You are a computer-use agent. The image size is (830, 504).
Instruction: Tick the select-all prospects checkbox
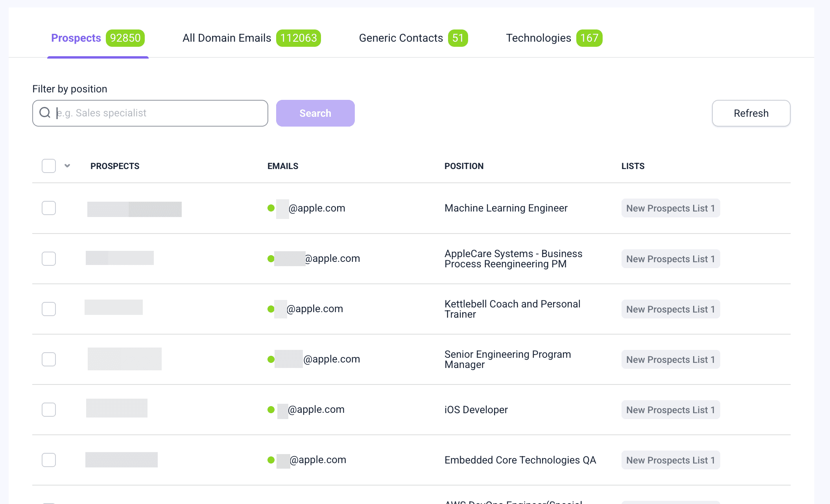point(49,166)
